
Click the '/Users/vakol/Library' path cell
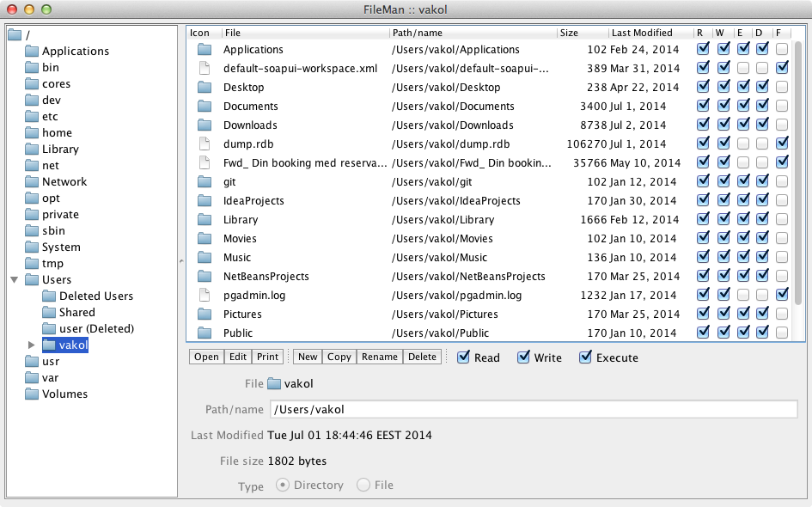coord(443,220)
